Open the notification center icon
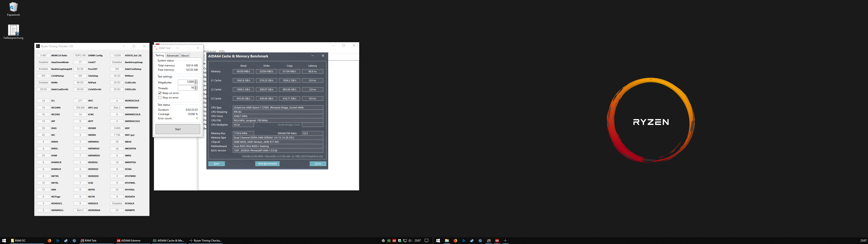This screenshot has height=244, width=868. pos(427,241)
